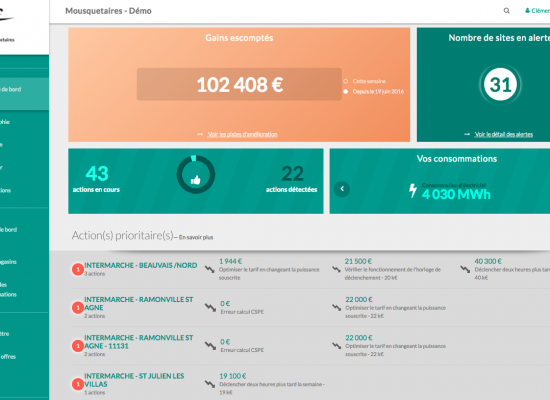The height and width of the screenshot is (400, 550).
Task: Click the lightning bolt electricity icon
Action: pos(413,191)
